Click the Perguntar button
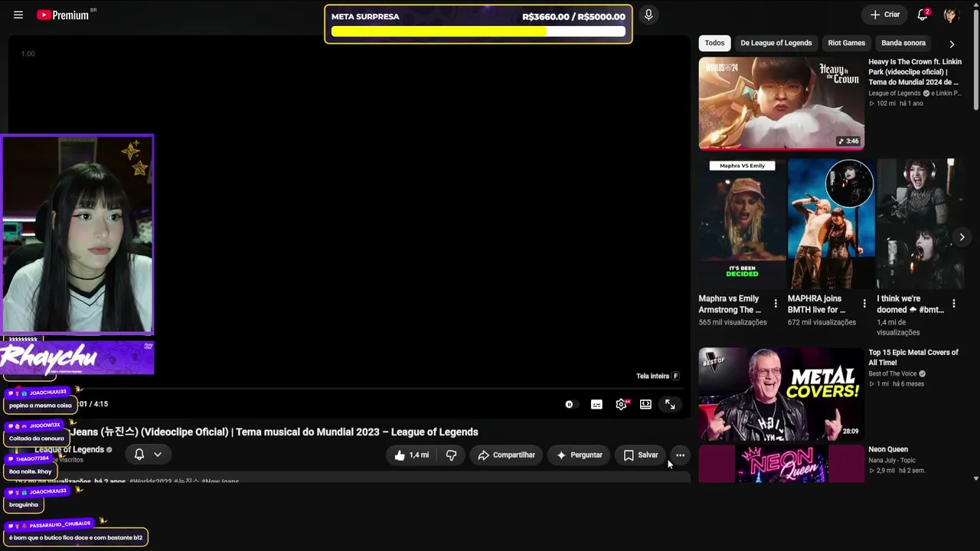Screen dimensions: 980x551 (579, 455)
